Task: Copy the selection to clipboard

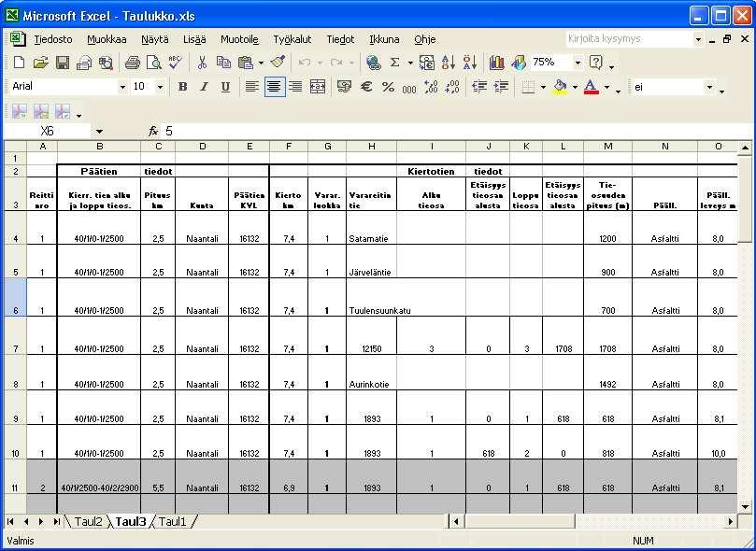Action: [223, 63]
